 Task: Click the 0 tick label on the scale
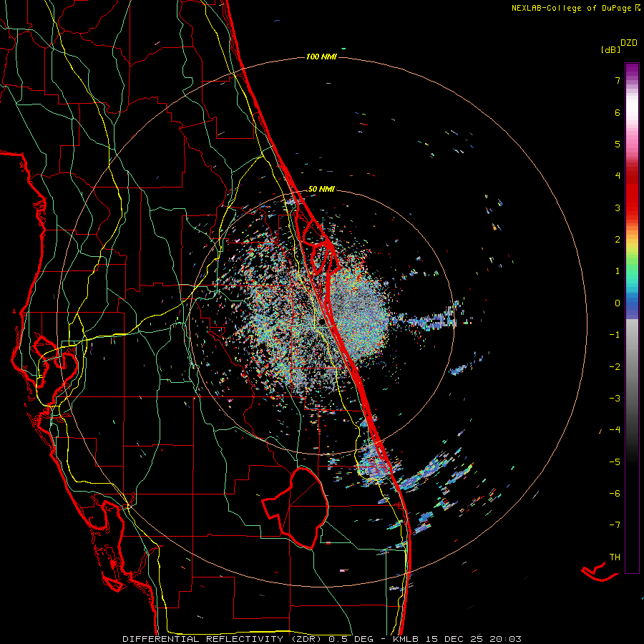tap(618, 303)
